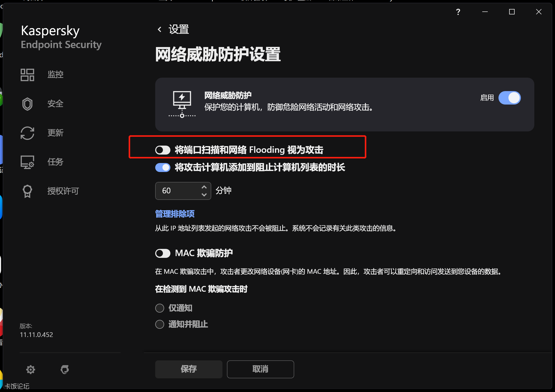Select the 安全 menu label
The height and width of the screenshot is (392, 555).
tap(55, 104)
